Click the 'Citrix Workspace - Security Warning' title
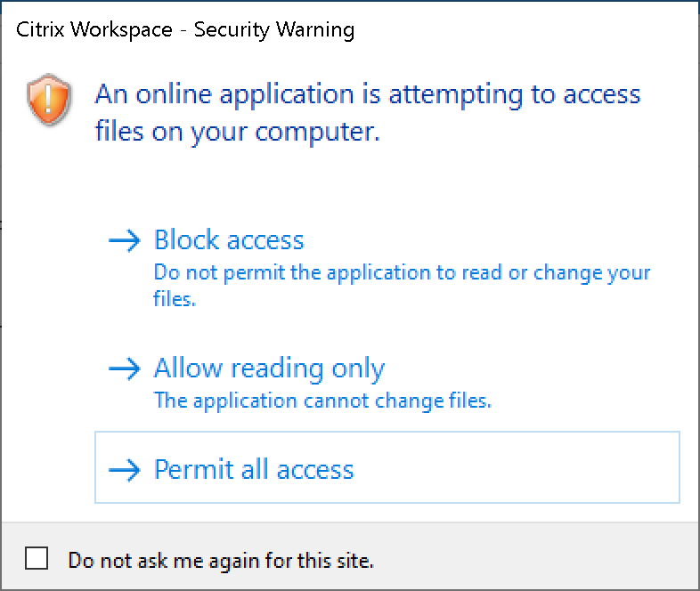 coord(185,30)
